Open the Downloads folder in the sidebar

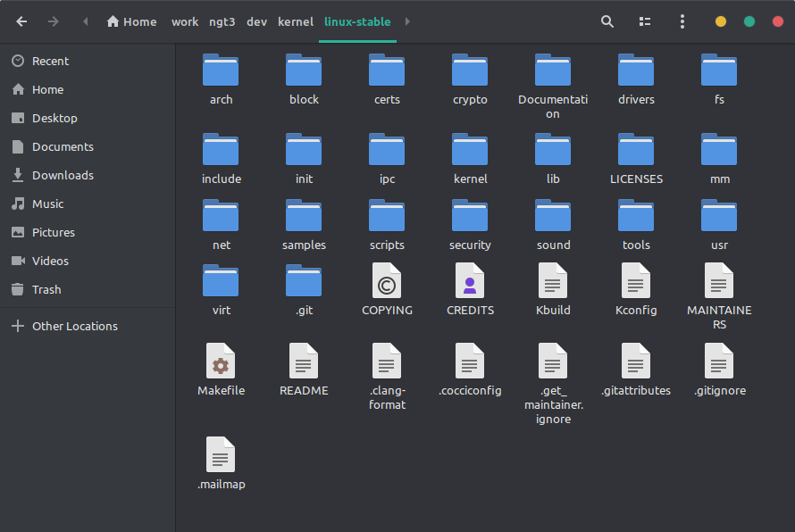[x=63, y=175]
